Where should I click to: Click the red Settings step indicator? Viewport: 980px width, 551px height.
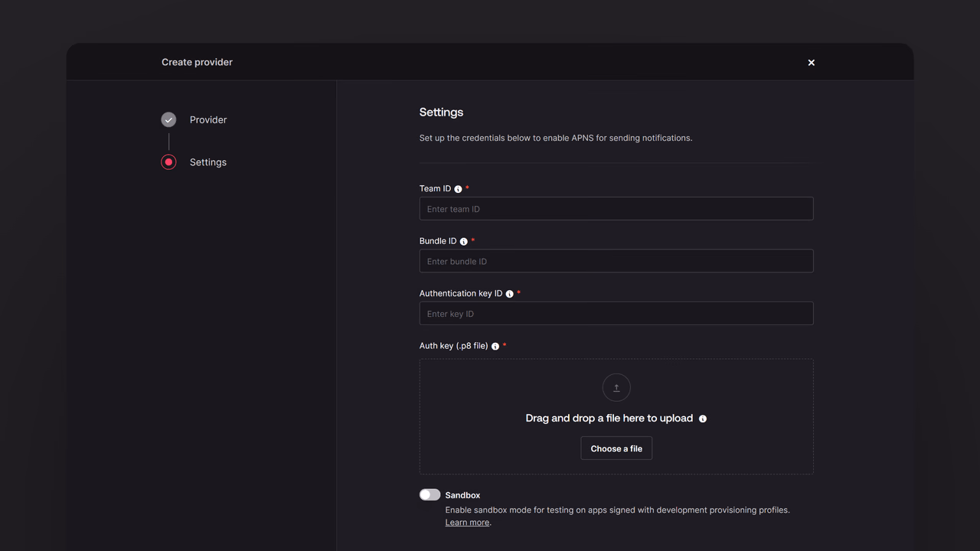click(x=168, y=162)
